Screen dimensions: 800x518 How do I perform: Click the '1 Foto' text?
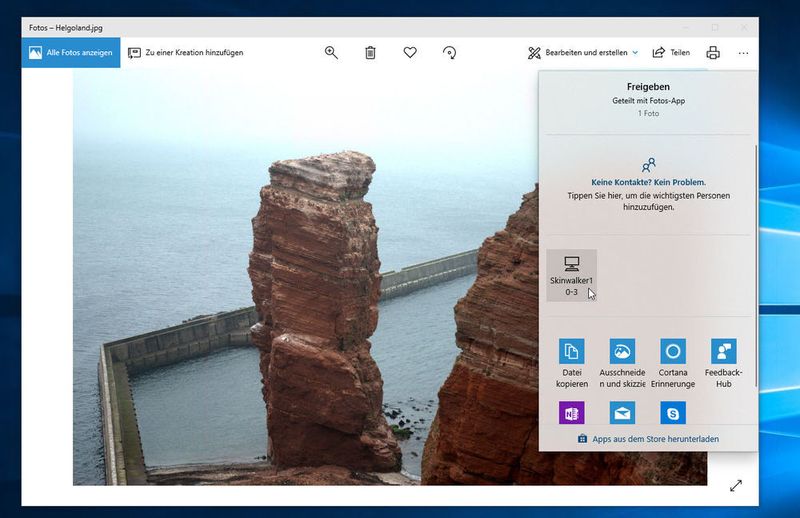(648, 113)
